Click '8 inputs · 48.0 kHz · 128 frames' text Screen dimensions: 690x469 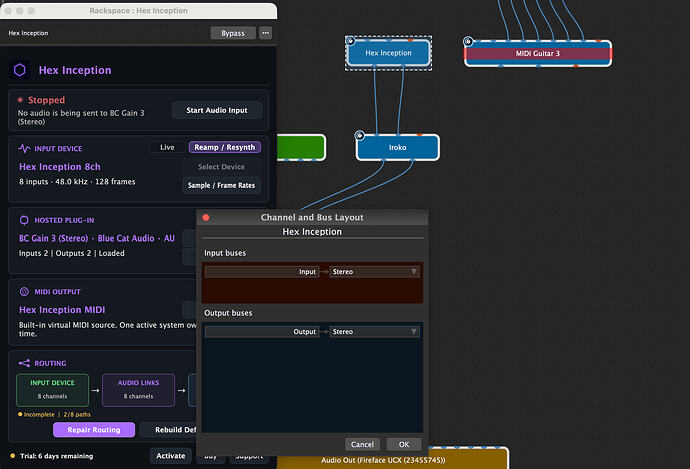pos(77,182)
